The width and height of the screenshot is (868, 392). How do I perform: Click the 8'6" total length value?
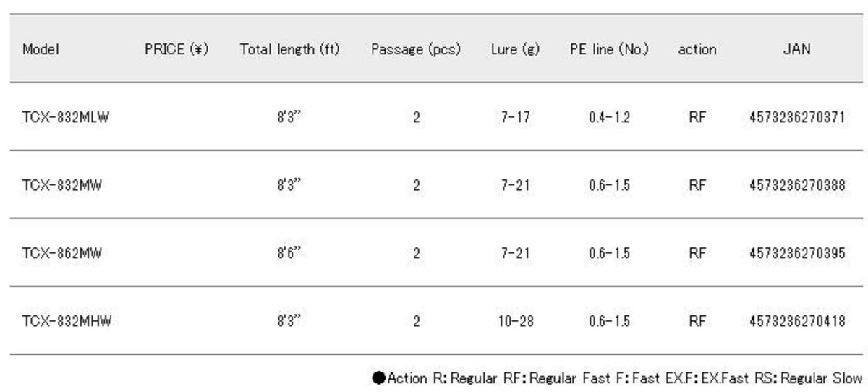point(289,253)
